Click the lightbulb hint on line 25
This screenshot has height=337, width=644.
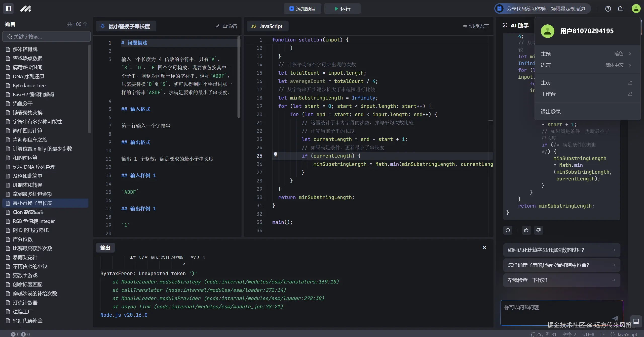pos(276,155)
